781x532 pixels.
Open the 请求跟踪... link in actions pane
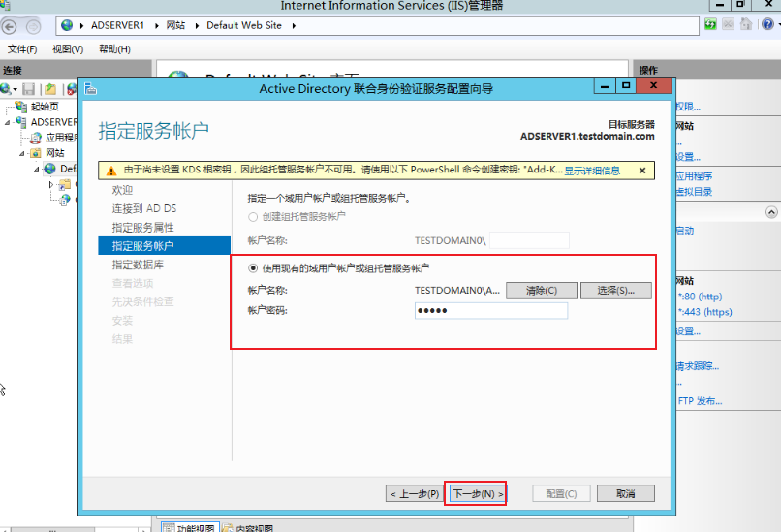pyautogui.click(x=698, y=366)
